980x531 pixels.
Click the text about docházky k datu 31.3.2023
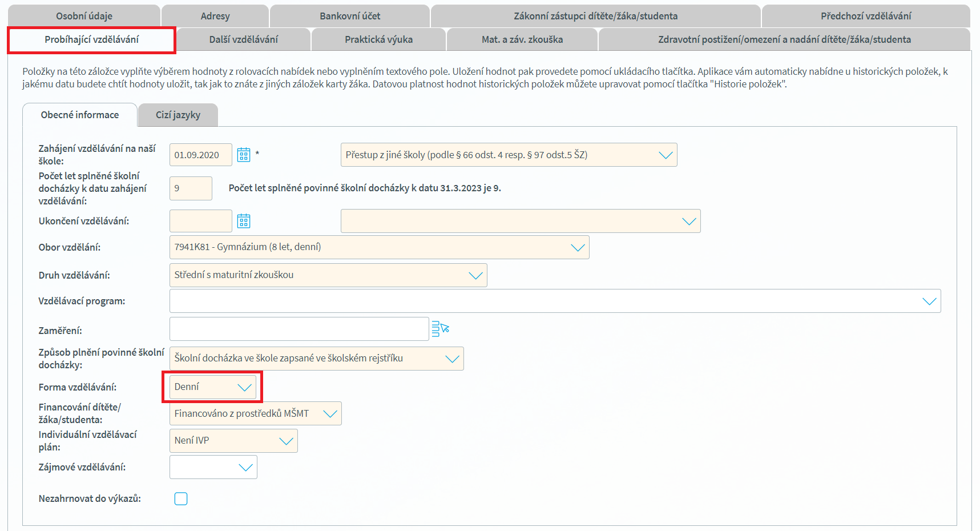365,188
